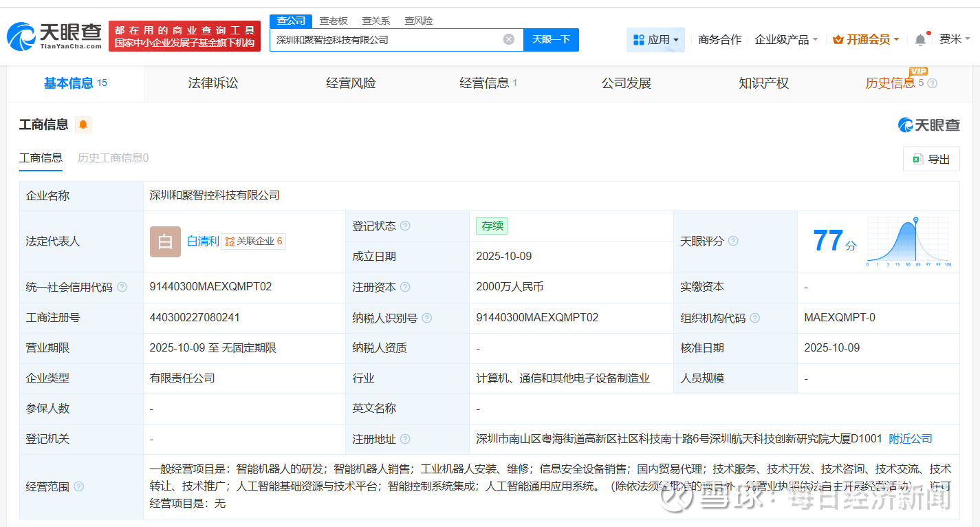
Task: Expand the 企业级产品 dropdown
Action: (x=785, y=40)
